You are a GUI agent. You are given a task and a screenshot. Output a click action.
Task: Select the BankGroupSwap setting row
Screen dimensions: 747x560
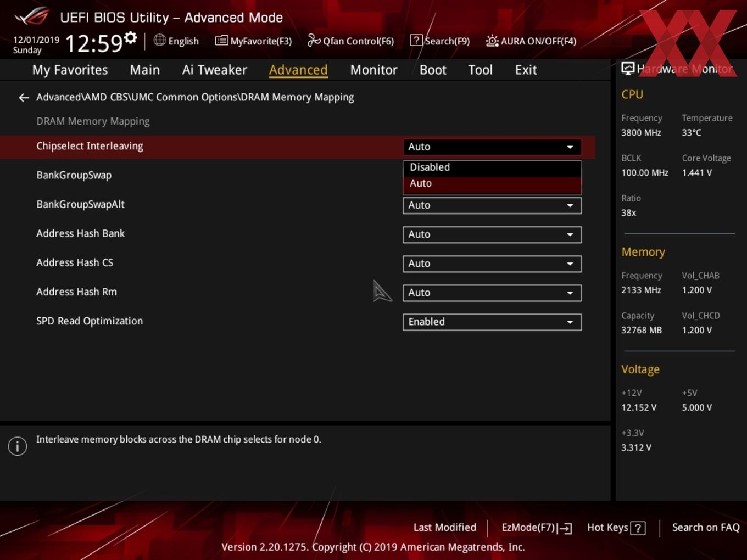click(297, 176)
